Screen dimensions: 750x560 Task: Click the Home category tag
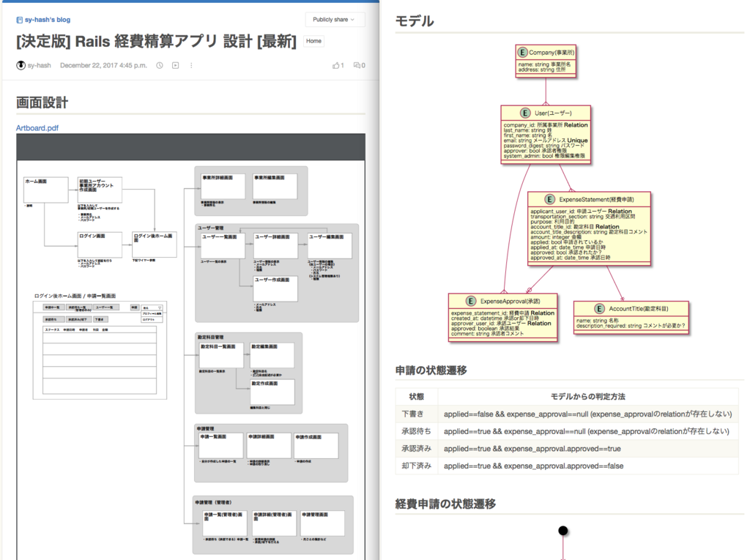point(313,41)
